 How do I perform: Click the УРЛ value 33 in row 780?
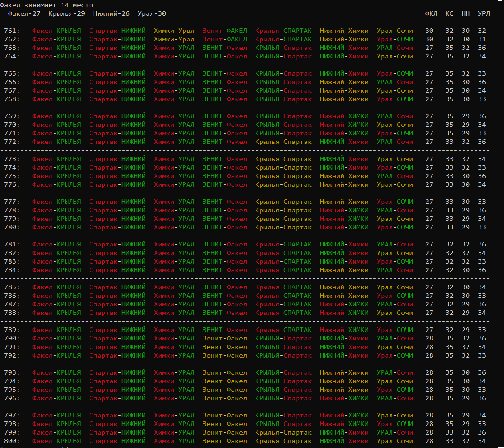click(482, 227)
